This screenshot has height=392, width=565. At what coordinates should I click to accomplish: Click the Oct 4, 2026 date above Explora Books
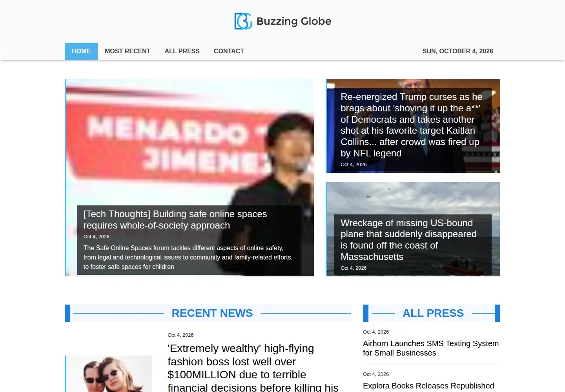tap(376, 374)
